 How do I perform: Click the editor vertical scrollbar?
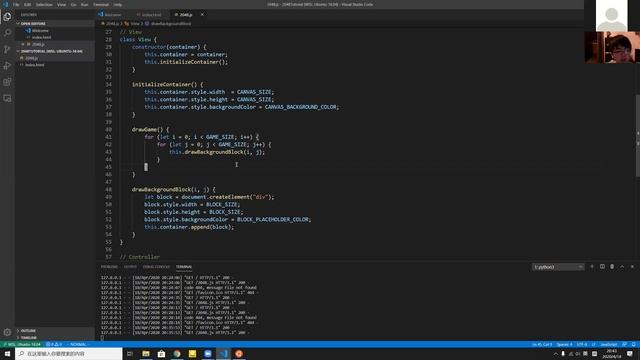coord(638,136)
